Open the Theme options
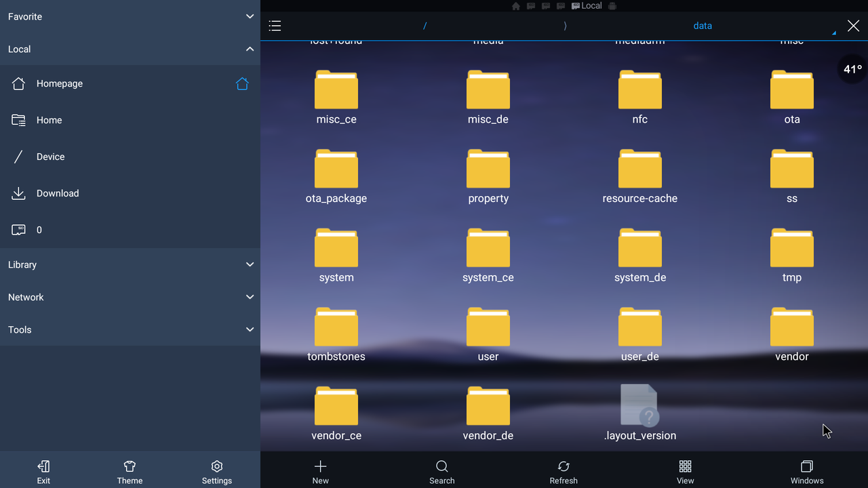The width and height of the screenshot is (868, 488). pyautogui.click(x=130, y=472)
